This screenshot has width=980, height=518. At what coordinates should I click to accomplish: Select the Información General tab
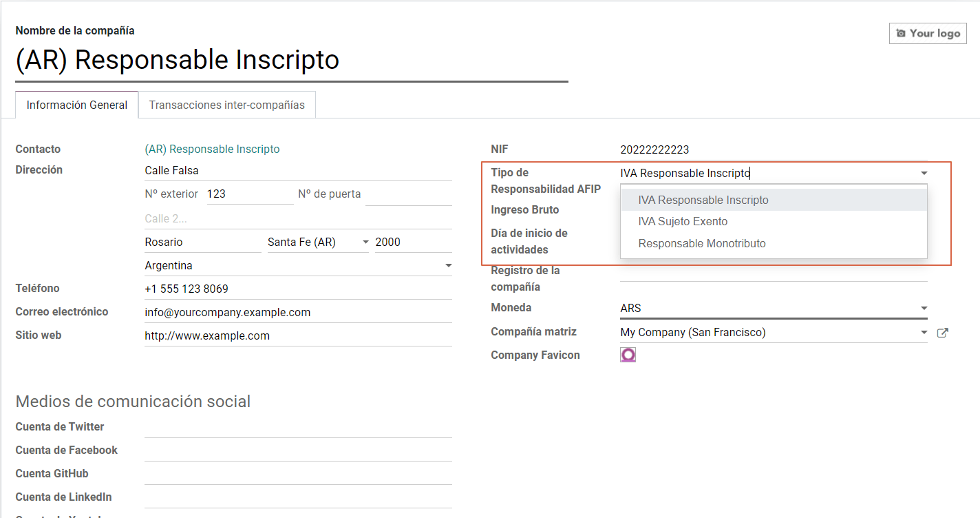click(x=77, y=105)
